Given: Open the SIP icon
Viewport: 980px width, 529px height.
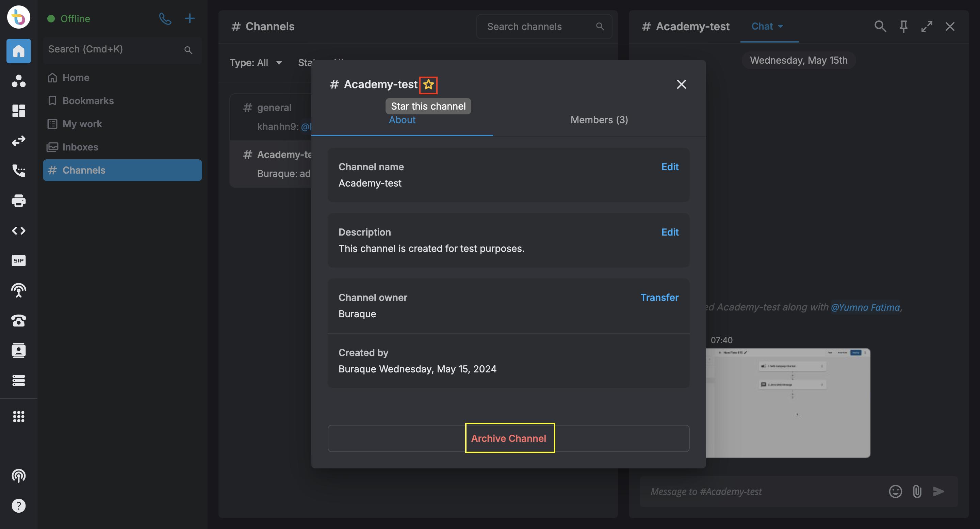Looking at the screenshot, I should [x=19, y=261].
